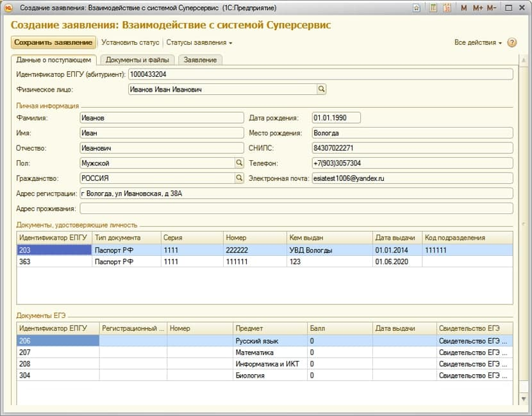Switch to the Заявление tab

[x=200, y=60]
